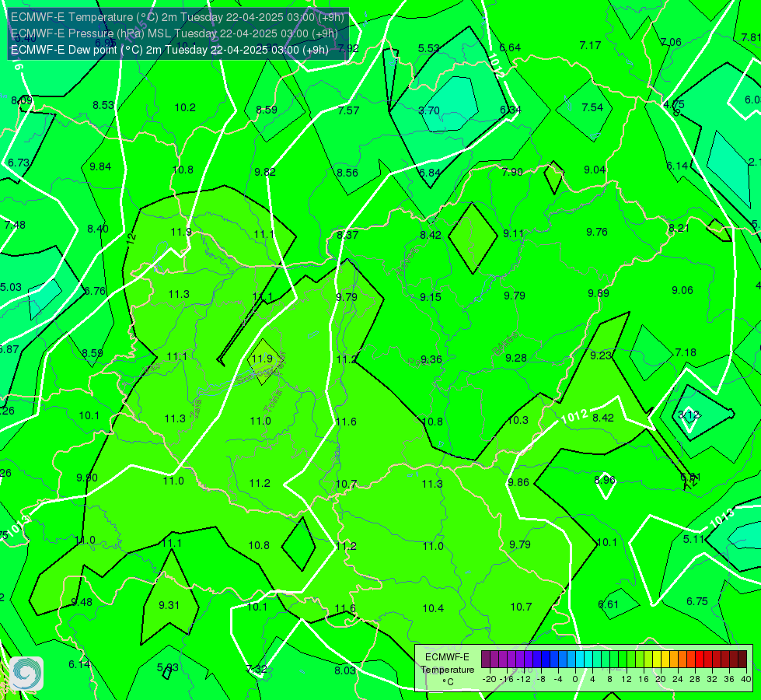The height and width of the screenshot is (700, 761).
Task: Click the Békés county label
Action: 504,344
